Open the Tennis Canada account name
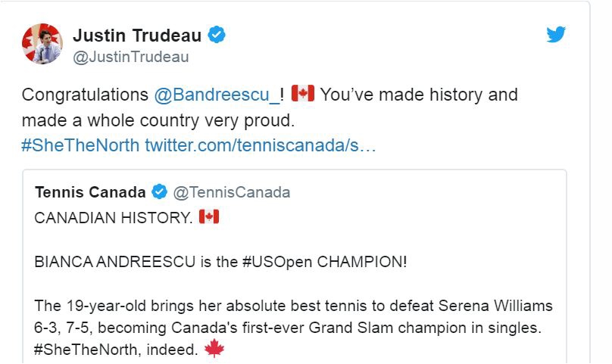612x364 pixels. click(90, 192)
